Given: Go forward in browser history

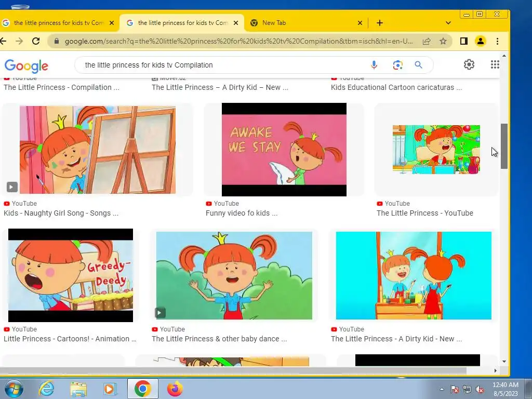Looking at the screenshot, I should click(x=19, y=41).
